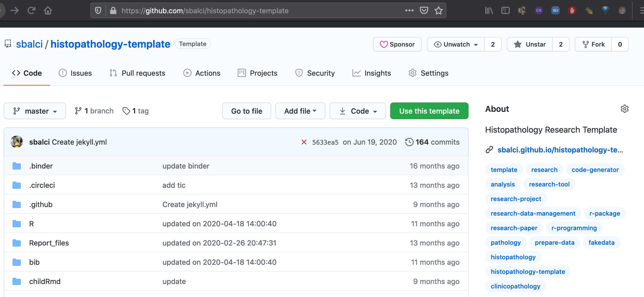The image size is (644, 297).
Task: Click the R folder icon
Action: [17, 224]
